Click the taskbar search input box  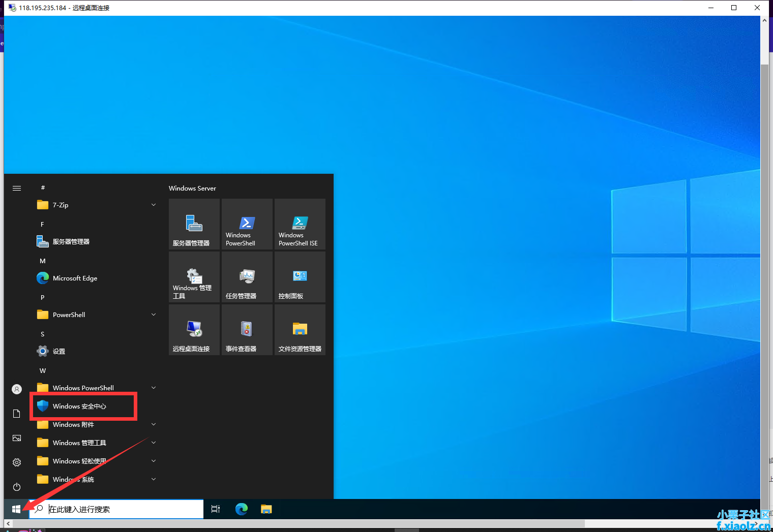click(x=122, y=509)
